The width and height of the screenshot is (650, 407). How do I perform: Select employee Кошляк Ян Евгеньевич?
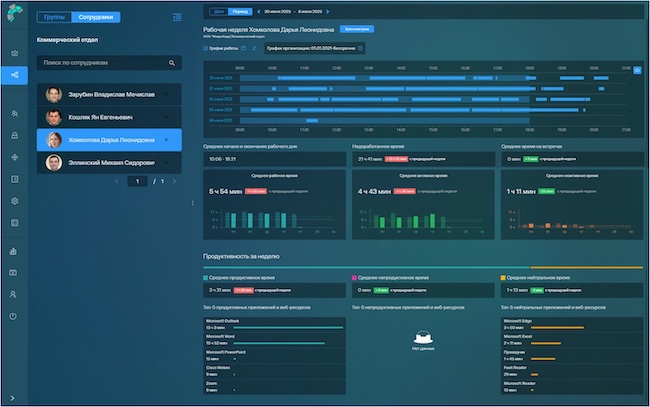pos(109,117)
